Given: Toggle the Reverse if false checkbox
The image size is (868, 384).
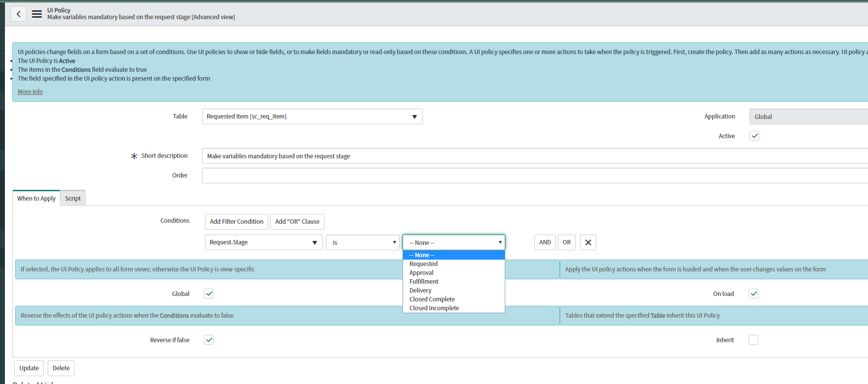Looking at the screenshot, I should point(209,340).
